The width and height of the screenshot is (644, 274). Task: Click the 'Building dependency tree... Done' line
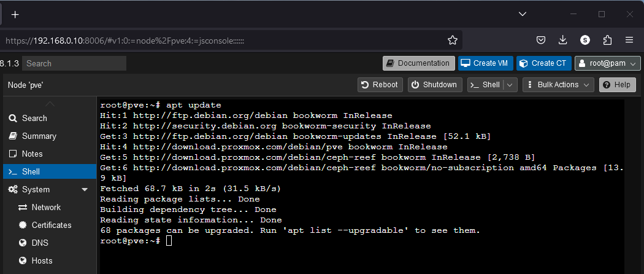tap(188, 210)
